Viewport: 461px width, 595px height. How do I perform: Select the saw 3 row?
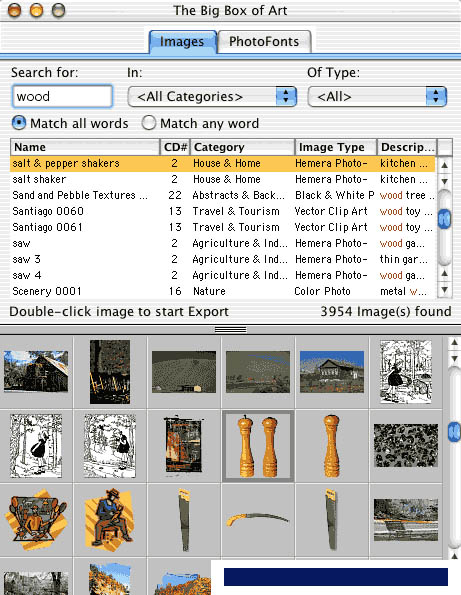pyautogui.click(x=222, y=259)
